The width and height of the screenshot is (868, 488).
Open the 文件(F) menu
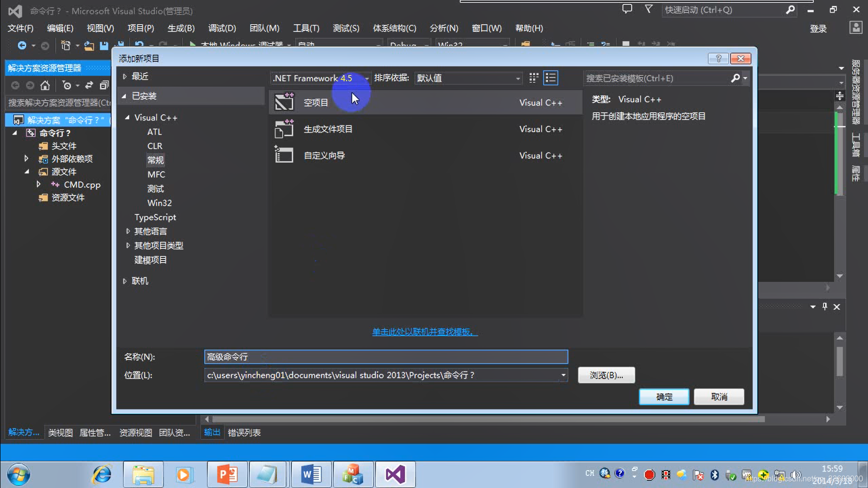pyautogui.click(x=20, y=28)
